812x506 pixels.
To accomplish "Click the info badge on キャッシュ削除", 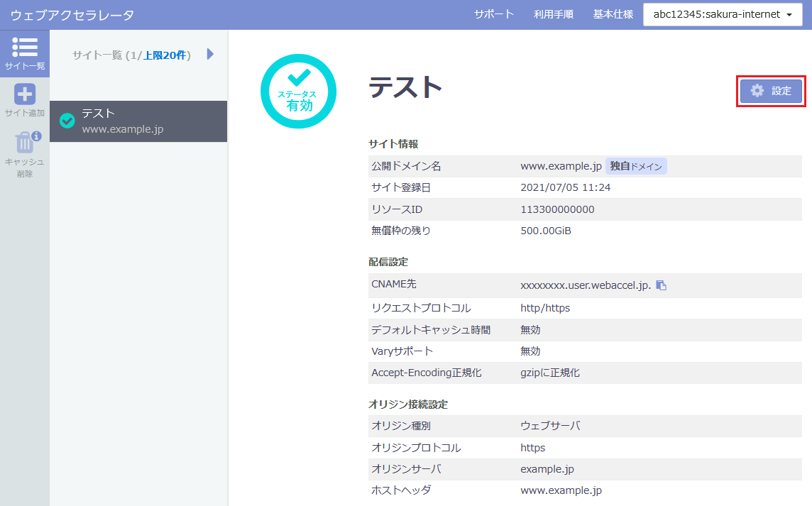I will coord(36,136).
